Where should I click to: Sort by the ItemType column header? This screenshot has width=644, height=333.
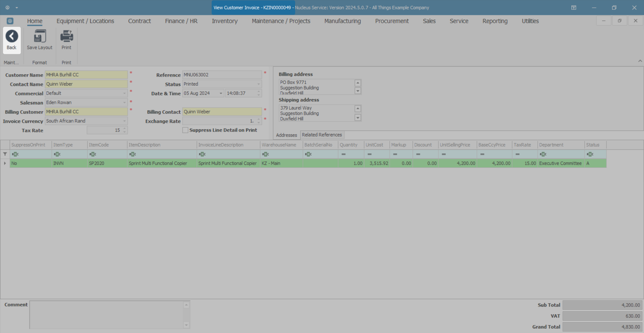click(69, 145)
